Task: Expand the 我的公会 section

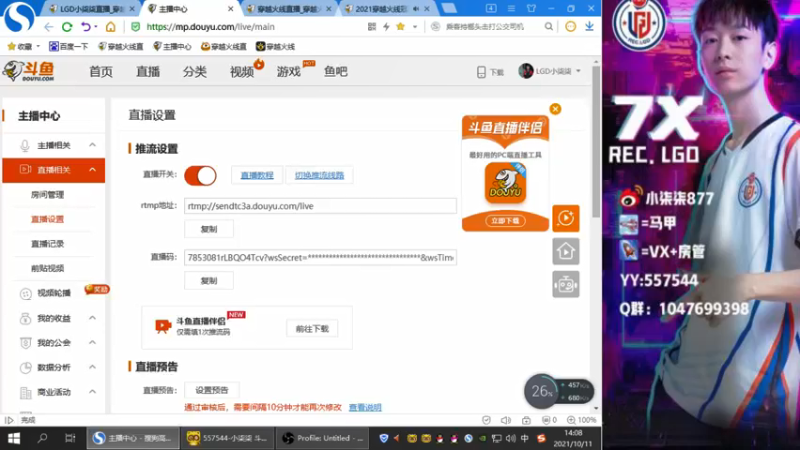Action: pos(92,342)
